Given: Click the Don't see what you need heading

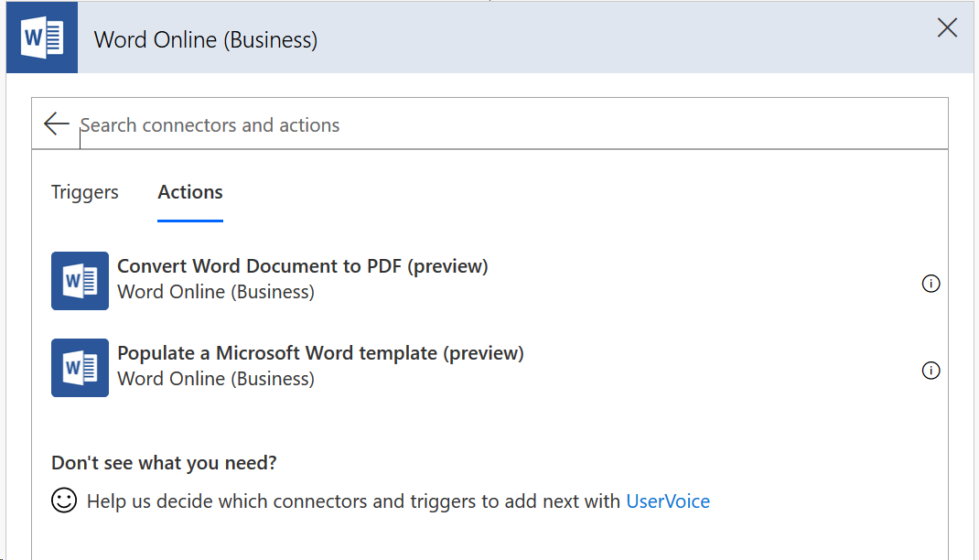Looking at the screenshot, I should pyautogui.click(x=164, y=462).
